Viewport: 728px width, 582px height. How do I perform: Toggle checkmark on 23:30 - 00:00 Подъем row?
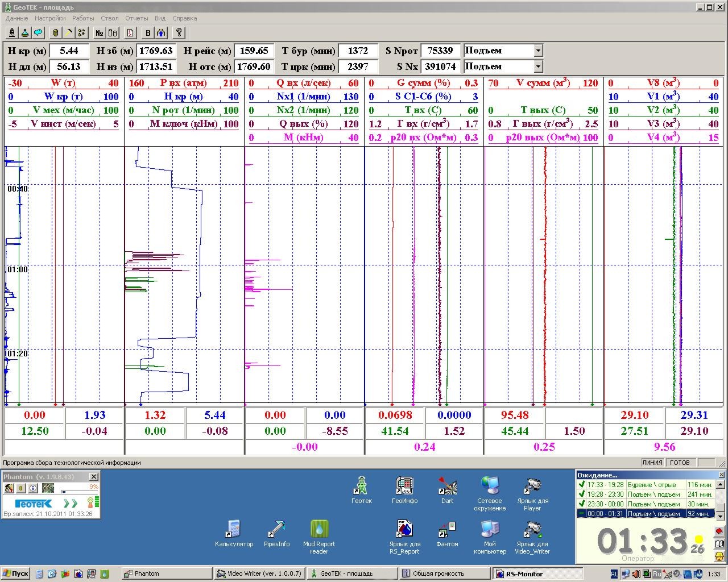pos(581,504)
